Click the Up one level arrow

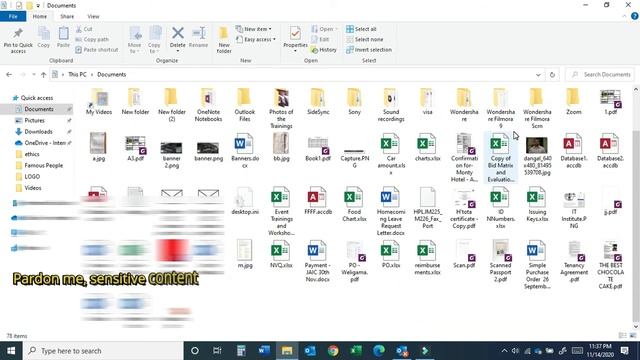pos(43,75)
